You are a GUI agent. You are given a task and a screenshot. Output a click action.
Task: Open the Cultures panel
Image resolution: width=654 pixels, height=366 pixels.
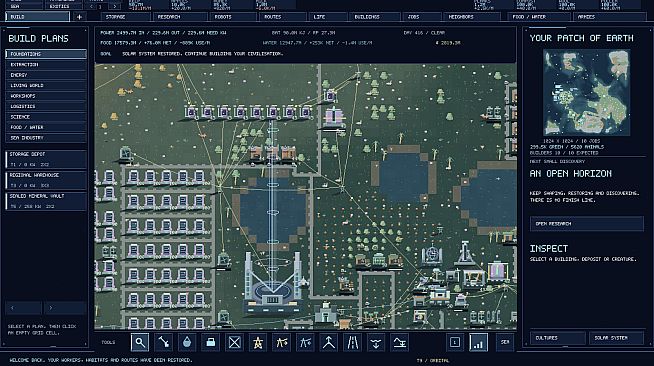[x=558, y=338]
